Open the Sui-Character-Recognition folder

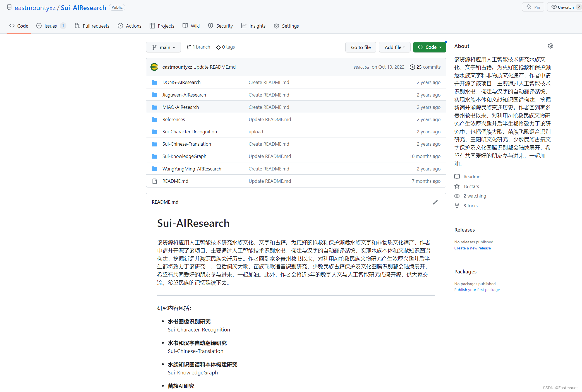point(190,132)
